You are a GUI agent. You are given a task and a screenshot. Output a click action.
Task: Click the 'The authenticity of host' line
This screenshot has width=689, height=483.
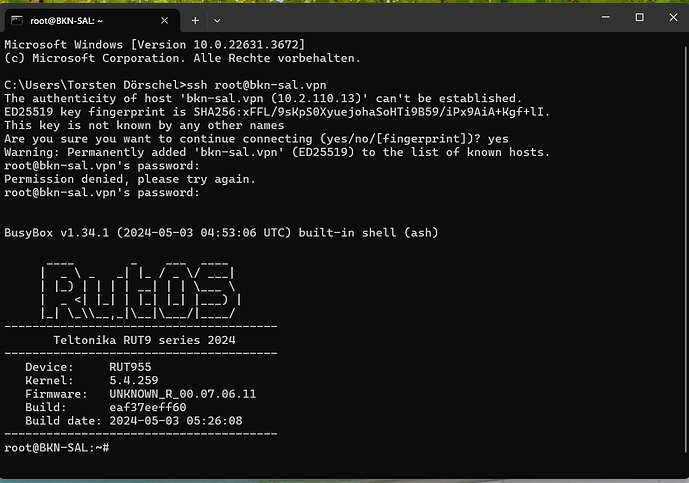coord(263,98)
